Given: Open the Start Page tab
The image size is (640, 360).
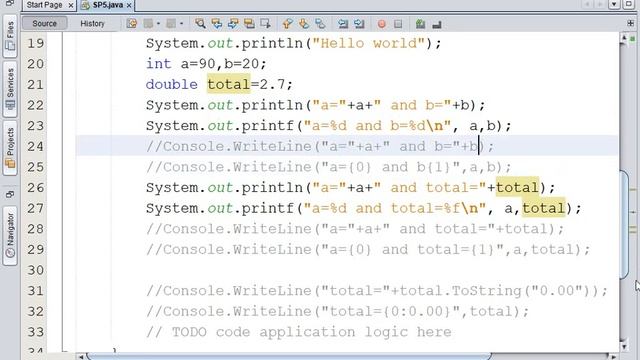Looking at the screenshot, I should (44, 5).
